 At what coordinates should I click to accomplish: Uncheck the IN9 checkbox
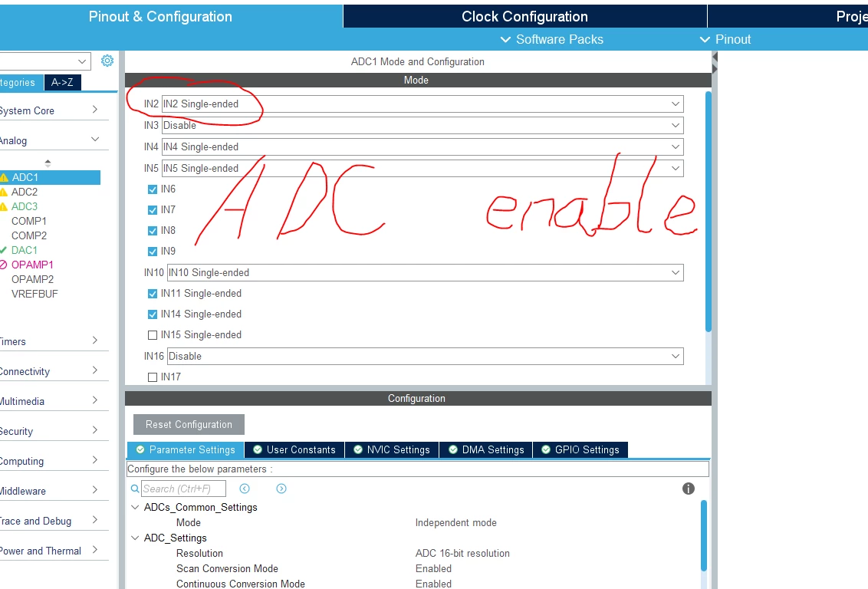(153, 252)
